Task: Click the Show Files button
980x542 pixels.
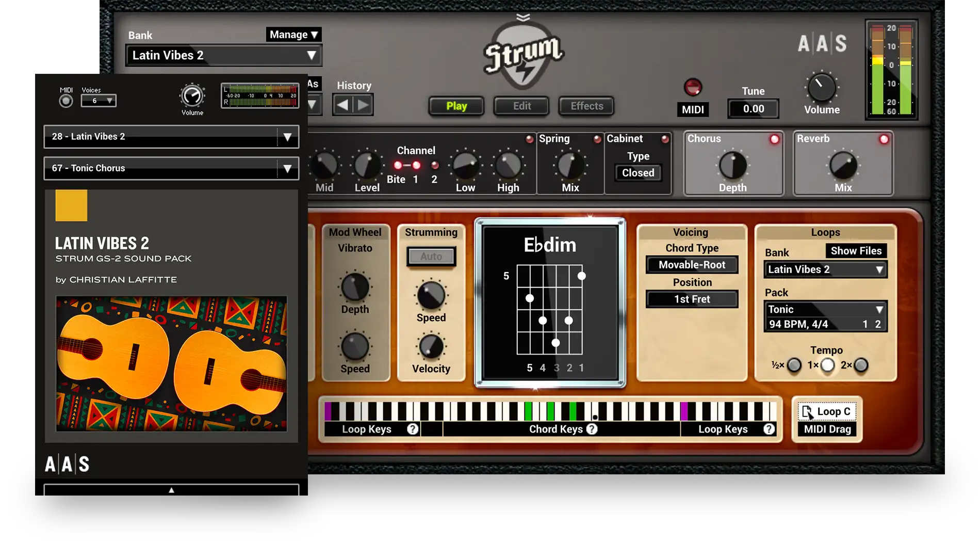Action: [856, 251]
